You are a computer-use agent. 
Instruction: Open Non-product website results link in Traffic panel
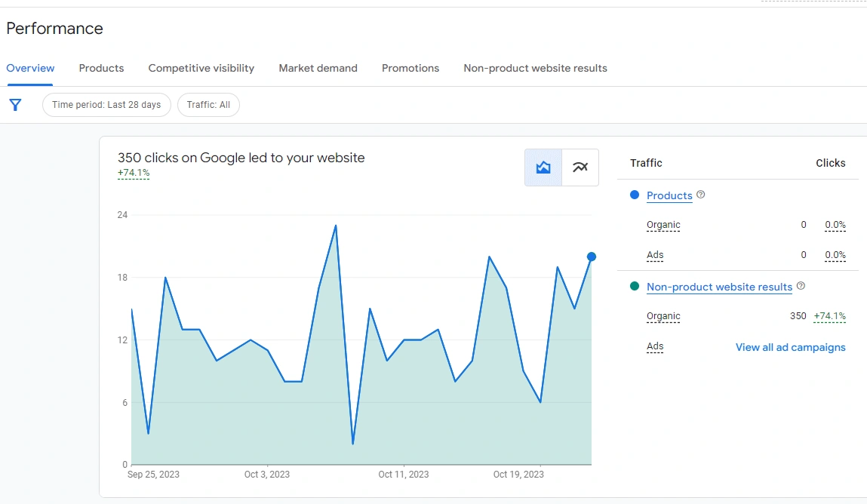coord(719,287)
